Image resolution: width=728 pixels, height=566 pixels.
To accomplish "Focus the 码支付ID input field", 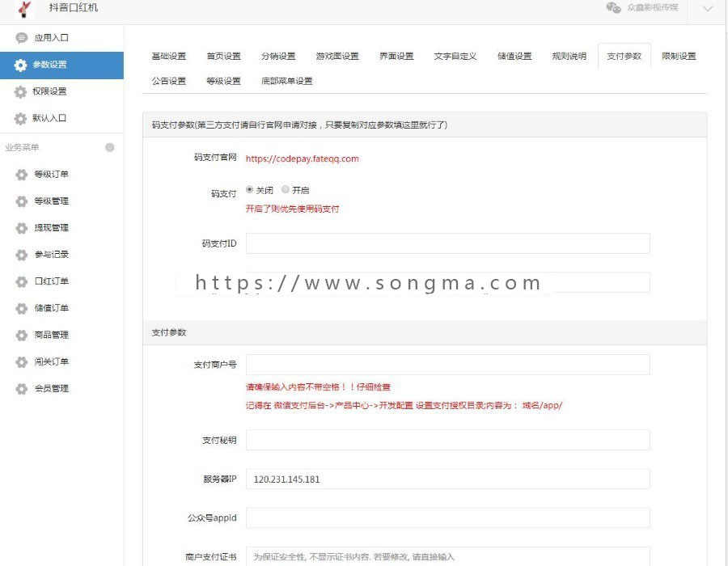I will click(447, 243).
